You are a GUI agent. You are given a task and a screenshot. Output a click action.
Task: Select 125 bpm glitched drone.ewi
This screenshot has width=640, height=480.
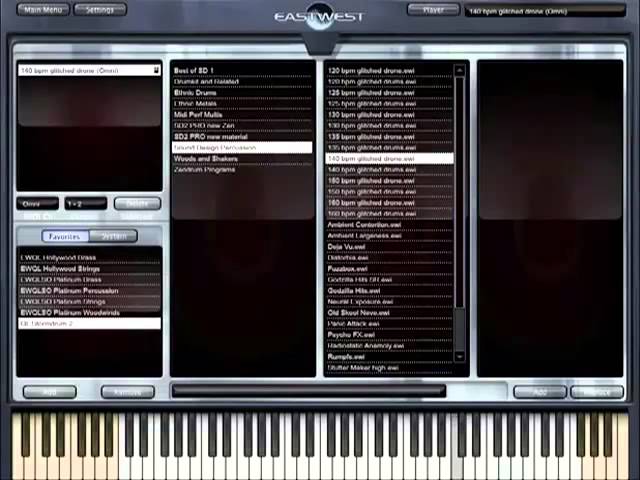389,92
